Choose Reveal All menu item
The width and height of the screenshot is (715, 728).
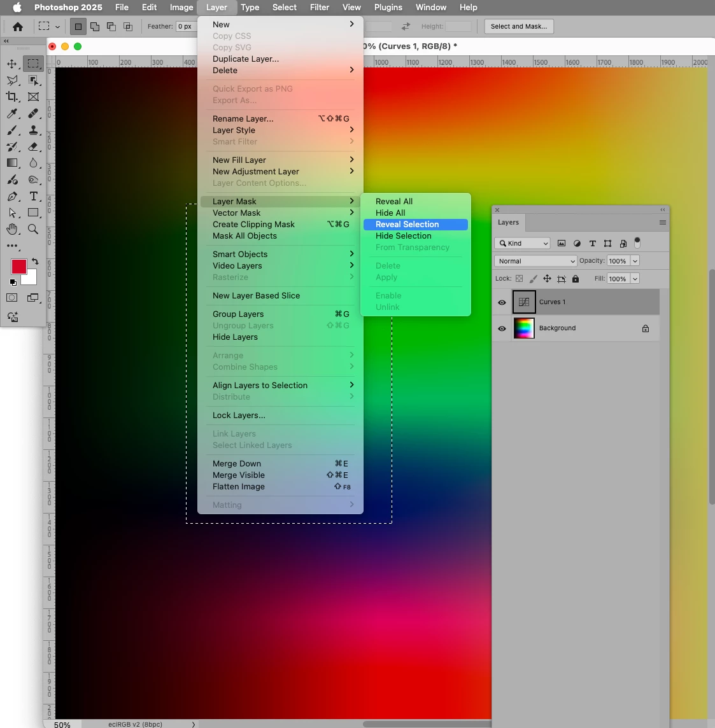415,202
